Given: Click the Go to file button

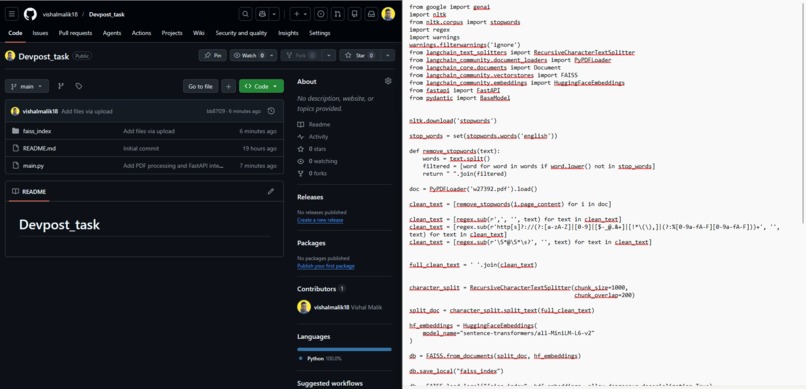Looking at the screenshot, I should tap(200, 86).
